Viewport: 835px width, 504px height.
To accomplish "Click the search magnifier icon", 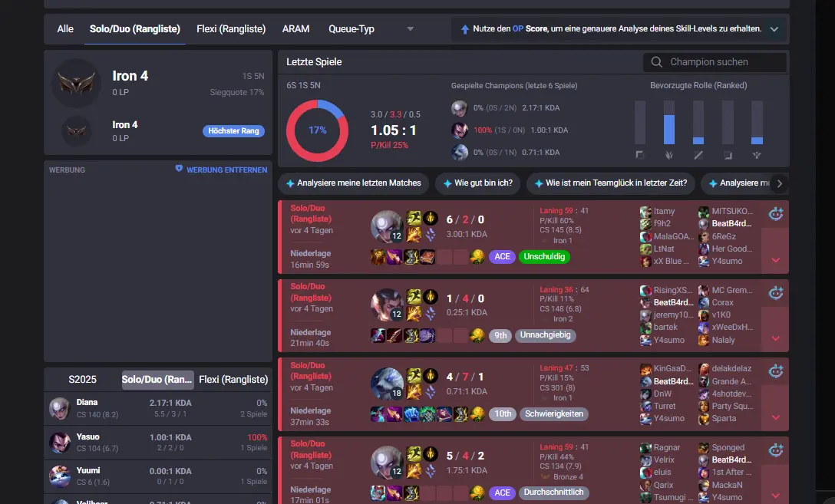I will click(657, 62).
